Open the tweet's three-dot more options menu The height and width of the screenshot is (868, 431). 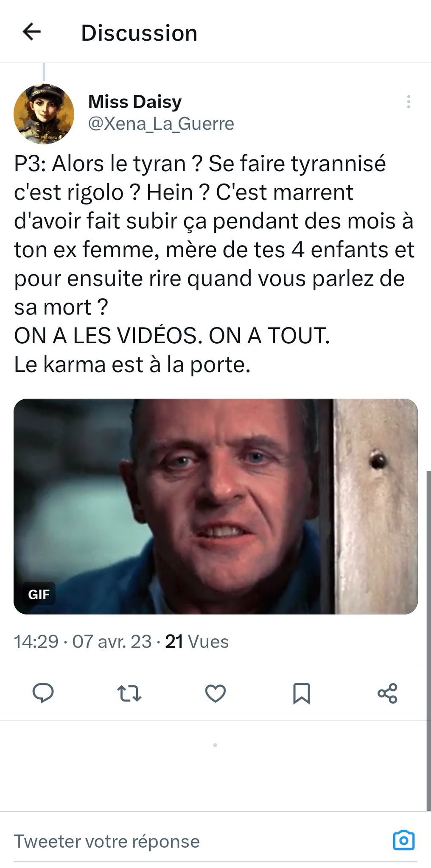click(x=408, y=102)
